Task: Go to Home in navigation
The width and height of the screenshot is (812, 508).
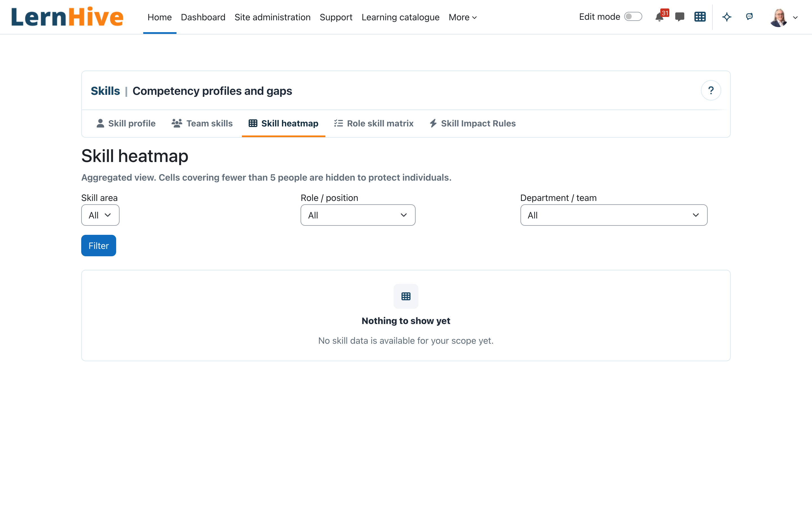Action: 159,17
